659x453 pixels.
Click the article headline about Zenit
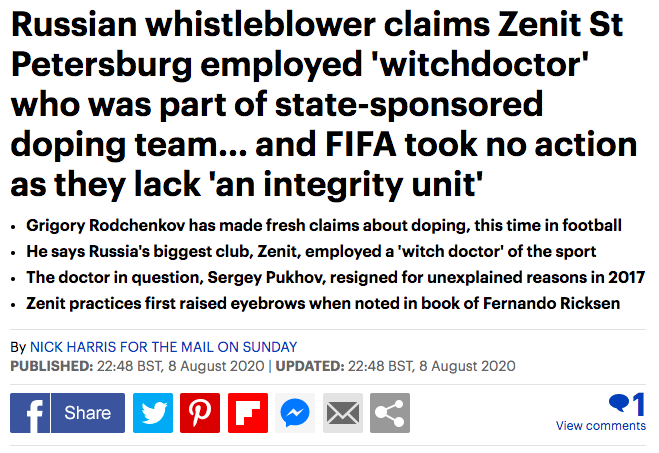324,104
